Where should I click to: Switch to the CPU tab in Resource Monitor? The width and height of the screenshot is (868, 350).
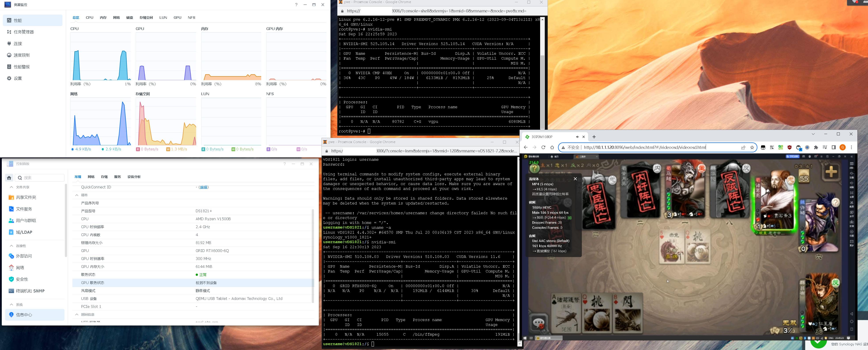tap(89, 17)
